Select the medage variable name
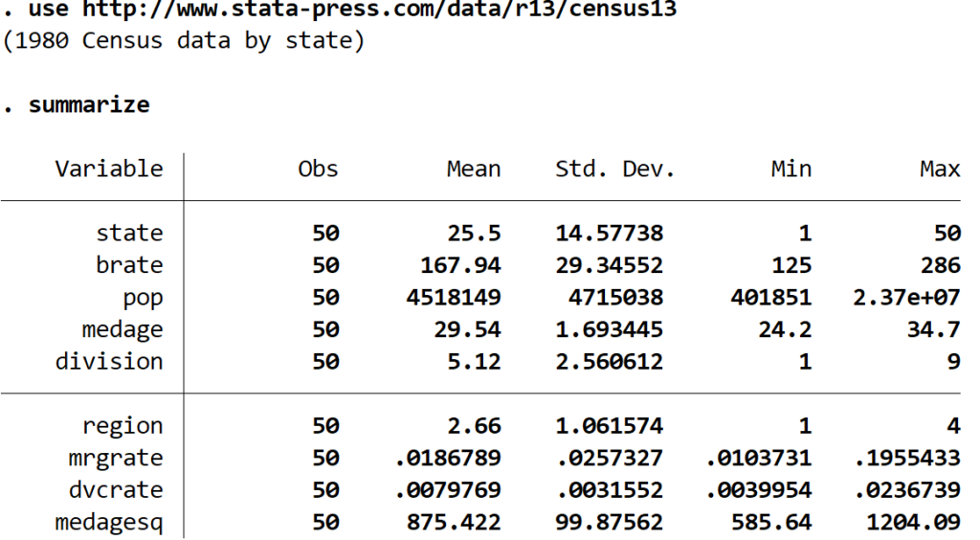The width and height of the screenshot is (980, 540). 122,329
